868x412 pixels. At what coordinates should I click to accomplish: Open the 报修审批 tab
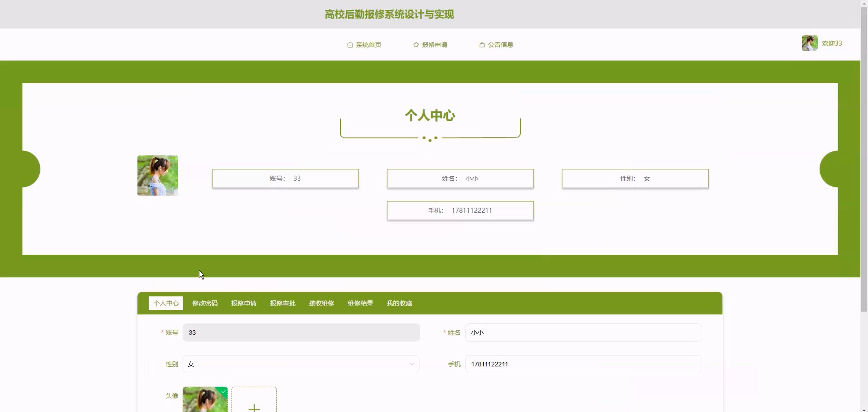tap(282, 303)
